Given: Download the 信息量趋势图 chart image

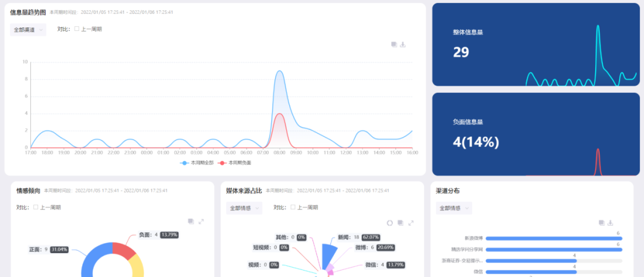Looking at the screenshot, I should point(403,45).
